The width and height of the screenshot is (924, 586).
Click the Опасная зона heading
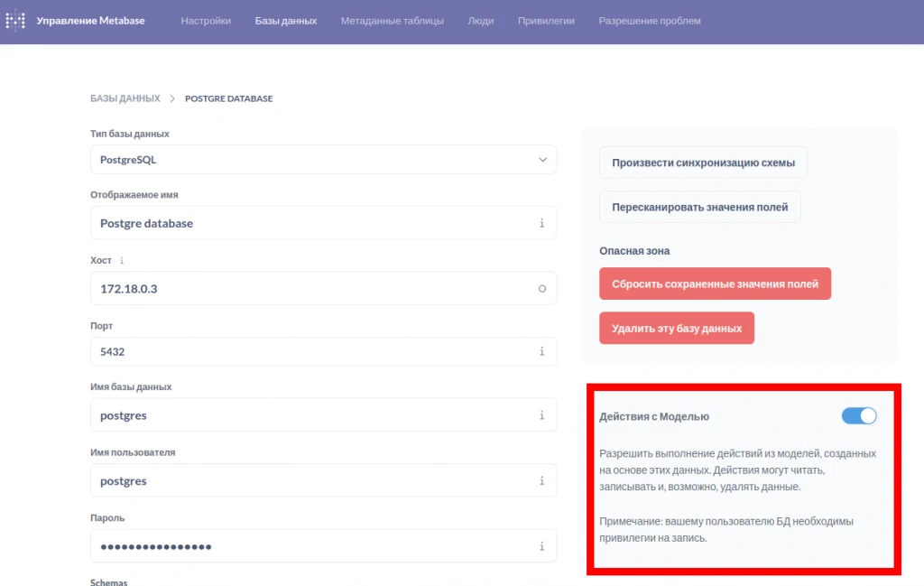coord(634,250)
